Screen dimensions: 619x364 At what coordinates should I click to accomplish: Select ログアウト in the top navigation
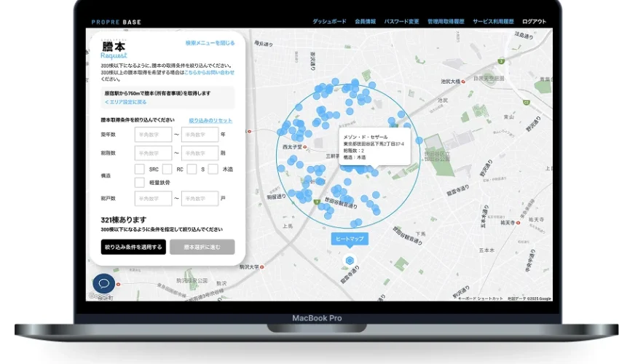point(534,22)
